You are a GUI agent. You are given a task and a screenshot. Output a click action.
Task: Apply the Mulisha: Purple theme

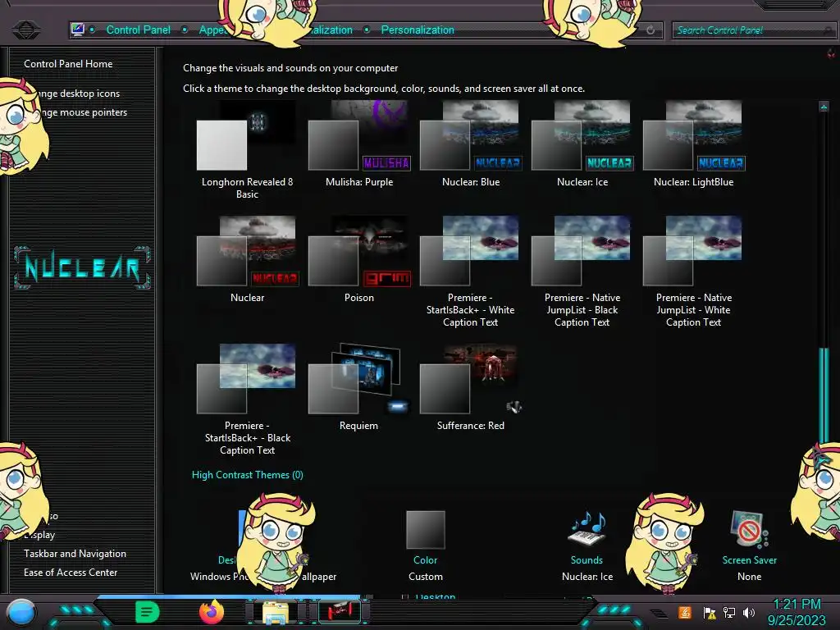coord(359,144)
